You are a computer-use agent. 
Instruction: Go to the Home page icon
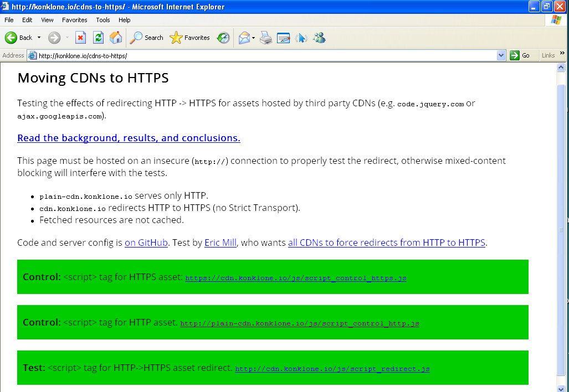click(x=116, y=37)
